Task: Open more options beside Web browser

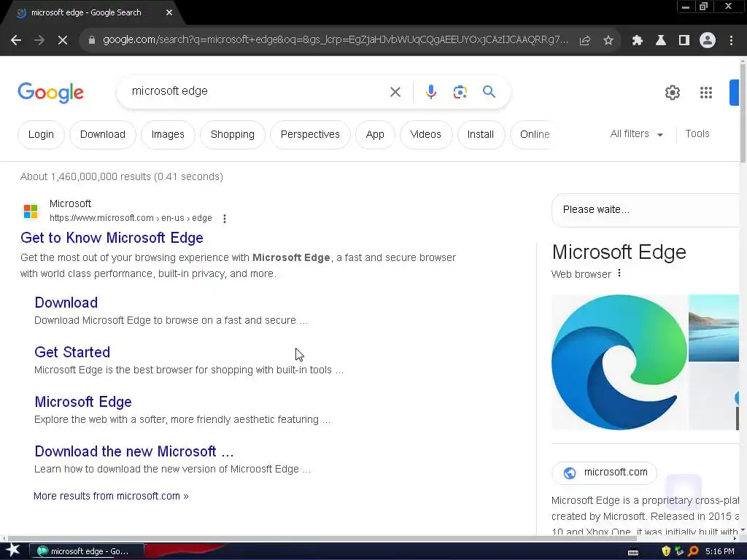Action: tap(619, 273)
